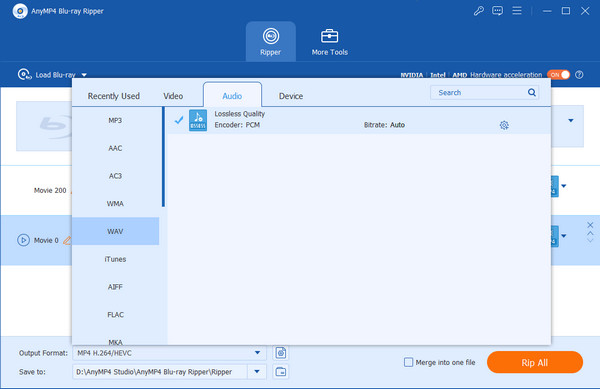Screen dimensions: 600x389
Task: Toggle hardware acceleration switch off
Action: coord(558,75)
